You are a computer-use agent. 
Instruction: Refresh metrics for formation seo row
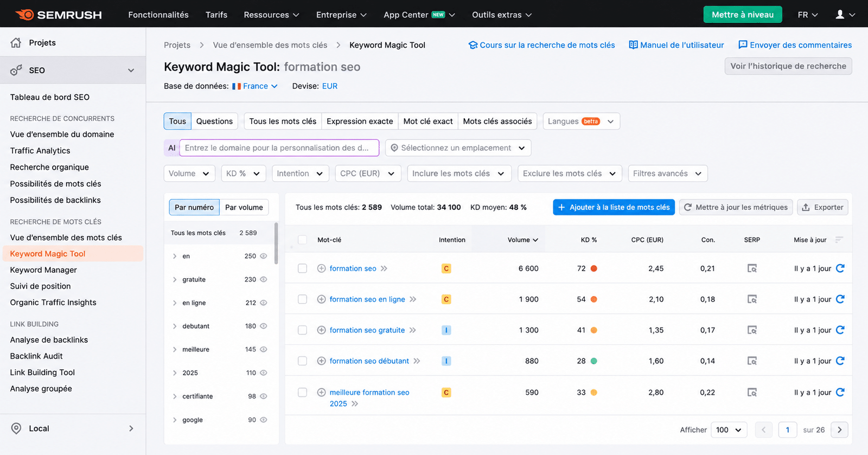pyautogui.click(x=840, y=268)
